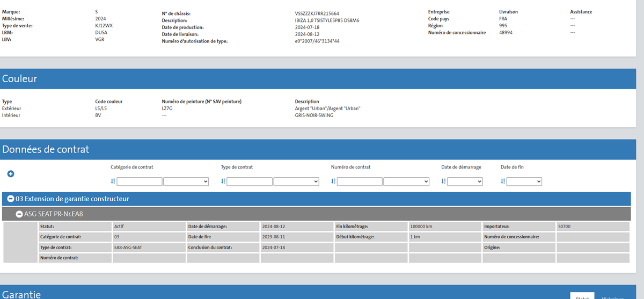644x299 pixels.
Task: Sort by Numéro de contrat using sort icon
Action: [333, 181]
